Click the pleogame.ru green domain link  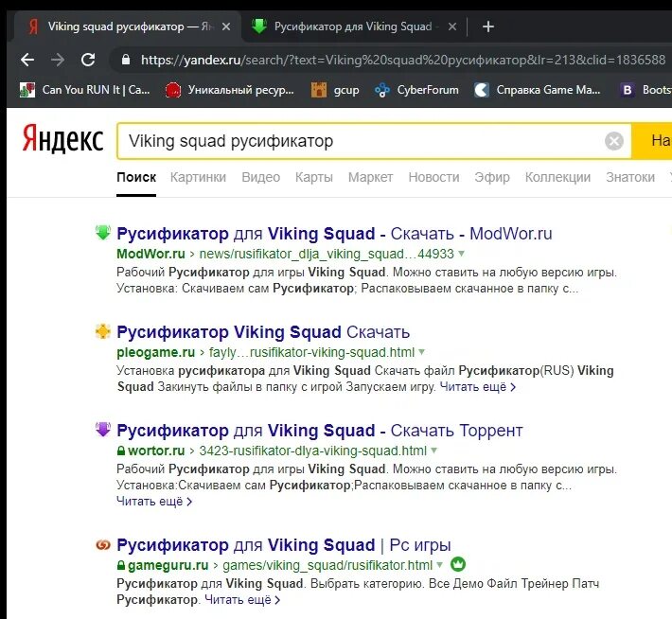point(155,352)
